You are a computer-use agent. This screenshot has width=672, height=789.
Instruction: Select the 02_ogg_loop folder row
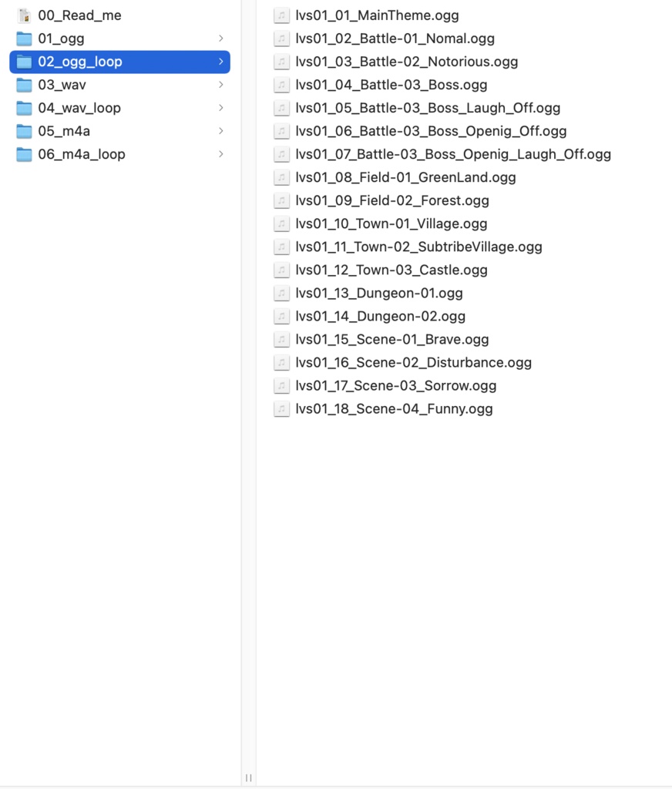[119, 62]
